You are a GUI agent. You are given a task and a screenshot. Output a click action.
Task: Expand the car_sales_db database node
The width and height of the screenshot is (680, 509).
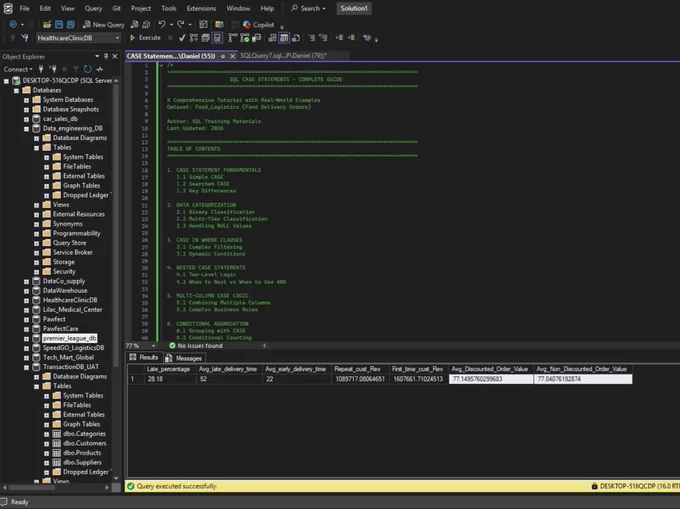(x=26, y=119)
